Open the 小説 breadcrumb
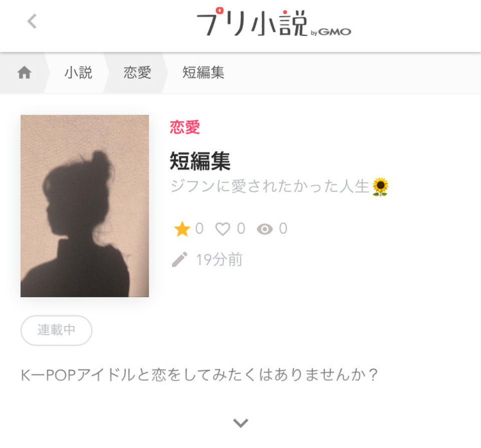This screenshot has height=448, width=481. click(78, 73)
